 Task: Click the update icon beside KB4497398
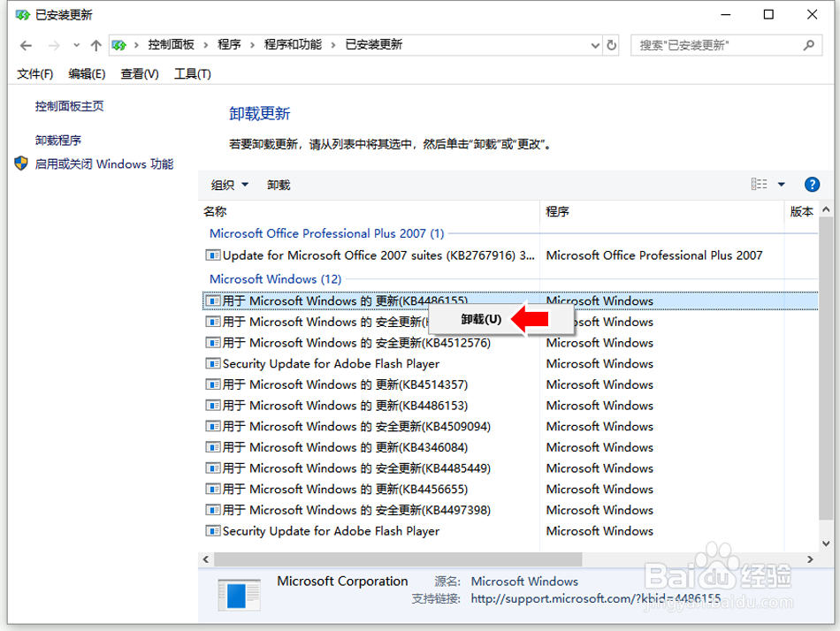(213, 510)
